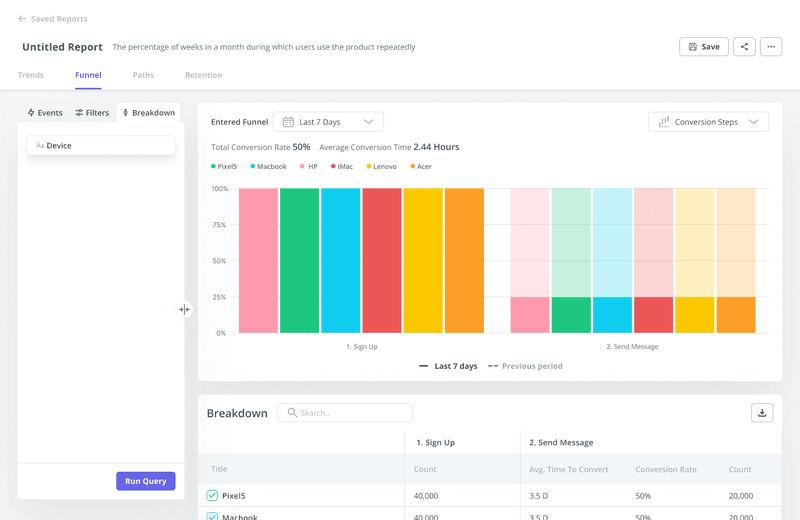Click the back arrow to Saved Reports
Screen dimensions: 800x520
tap(22, 19)
